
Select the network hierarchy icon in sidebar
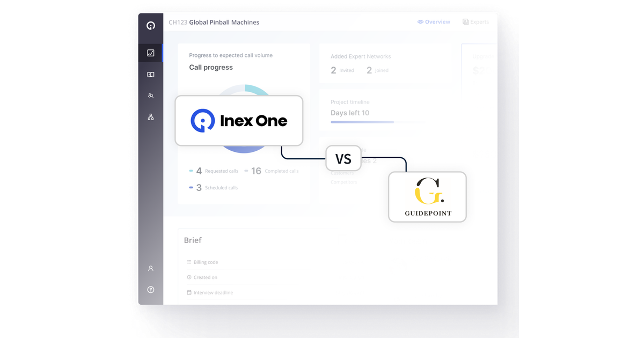[151, 116]
